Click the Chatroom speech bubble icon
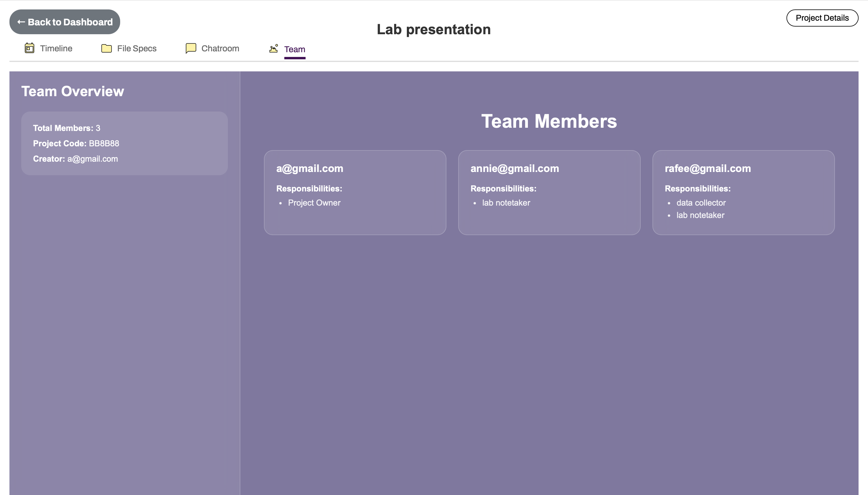The height and width of the screenshot is (495, 868). (x=190, y=48)
